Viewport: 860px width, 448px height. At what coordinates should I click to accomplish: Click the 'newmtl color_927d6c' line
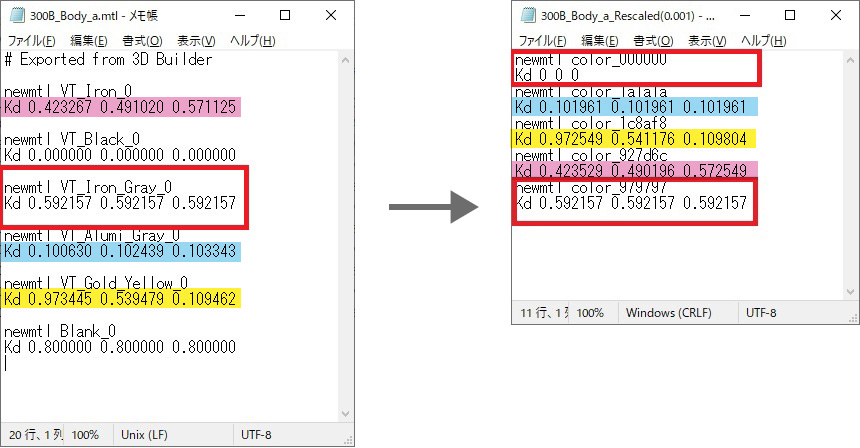[x=591, y=155]
